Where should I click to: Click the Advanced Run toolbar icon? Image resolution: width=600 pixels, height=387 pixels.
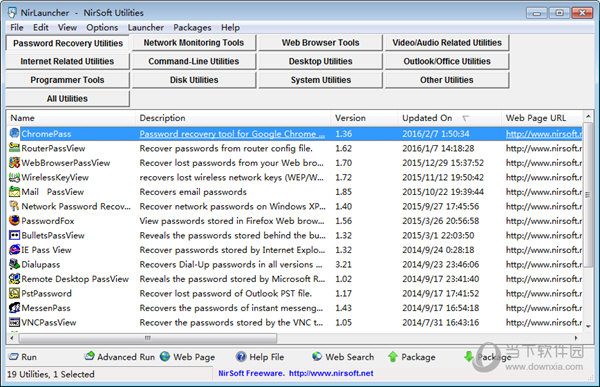point(89,356)
